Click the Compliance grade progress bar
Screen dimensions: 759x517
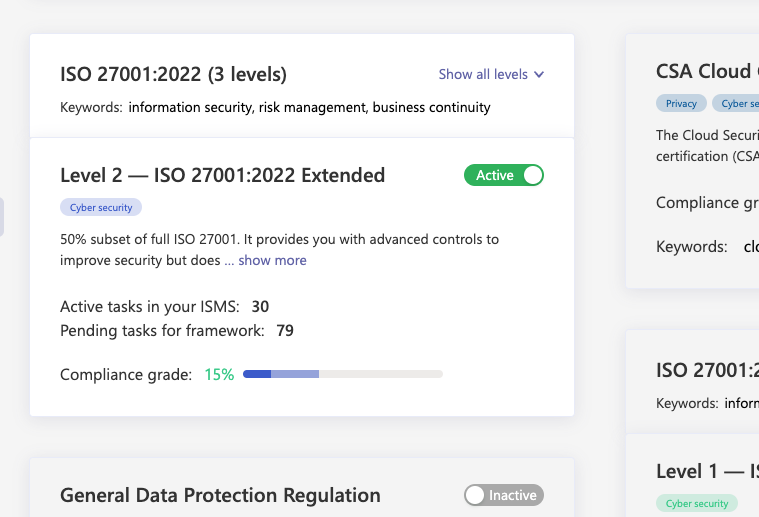(342, 374)
